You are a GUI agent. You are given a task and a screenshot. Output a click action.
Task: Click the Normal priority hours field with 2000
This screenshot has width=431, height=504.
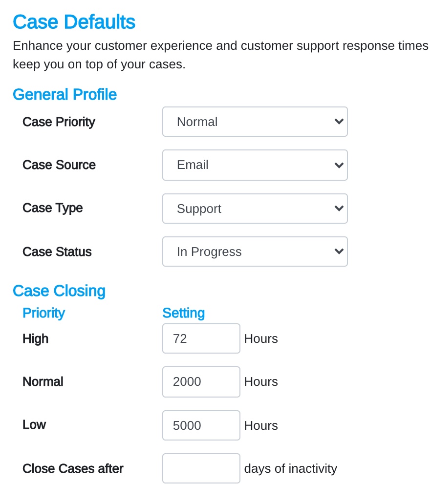[201, 381]
